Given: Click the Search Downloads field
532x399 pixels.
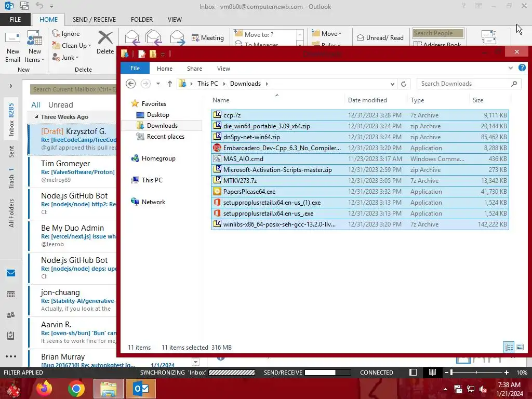Looking at the screenshot, I should tap(469, 84).
